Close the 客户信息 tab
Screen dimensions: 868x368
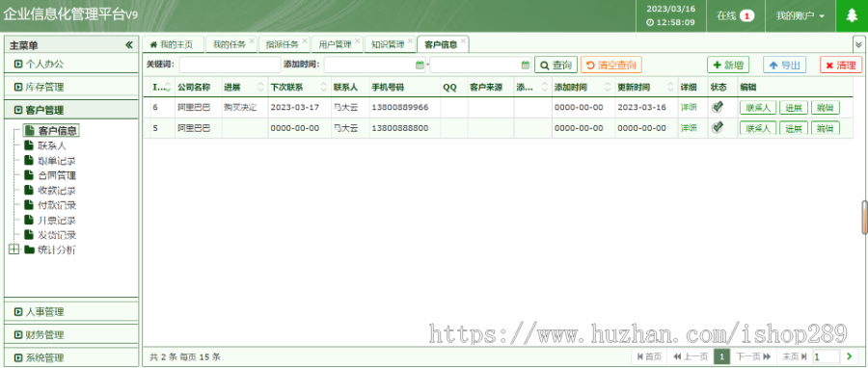[463, 40]
